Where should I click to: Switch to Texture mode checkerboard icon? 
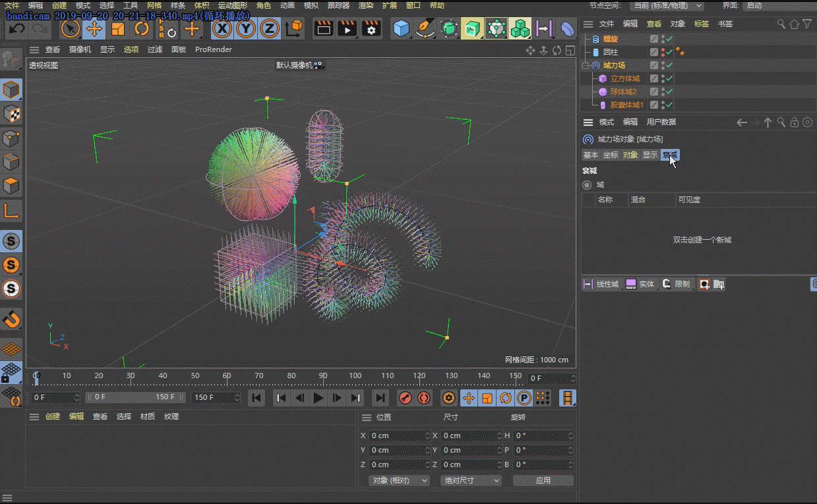click(x=11, y=114)
